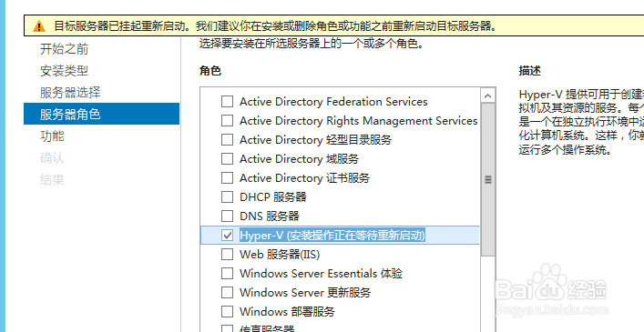Check Active Directory Rights Management Services
Viewport: 644px width, 332px height.
227,120
